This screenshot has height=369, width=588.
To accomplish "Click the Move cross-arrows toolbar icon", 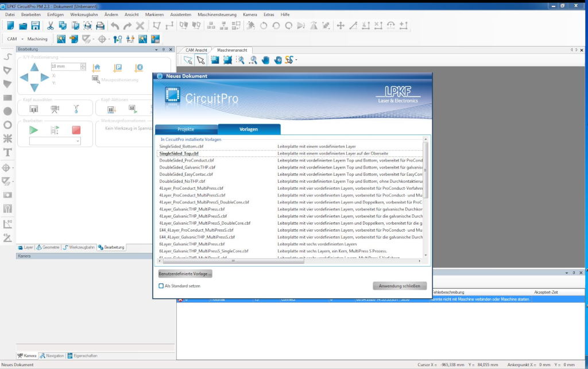I will click(x=341, y=25).
